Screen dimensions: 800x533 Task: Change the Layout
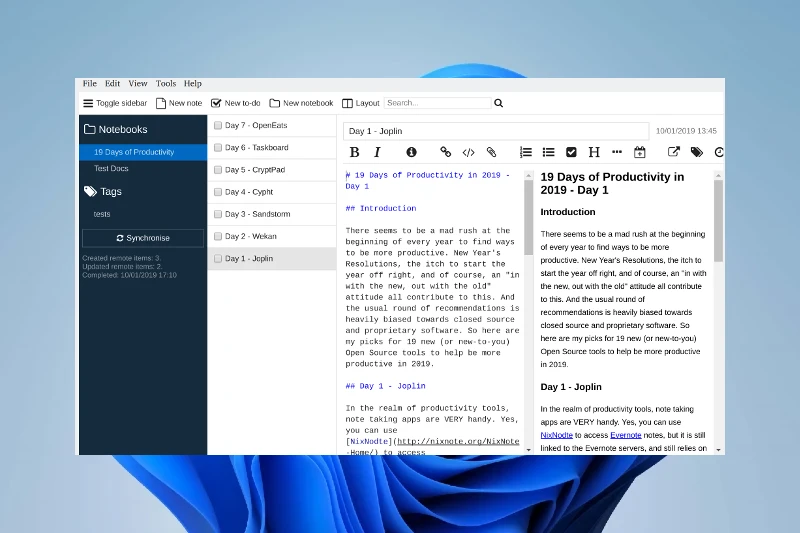tap(361, 103)
